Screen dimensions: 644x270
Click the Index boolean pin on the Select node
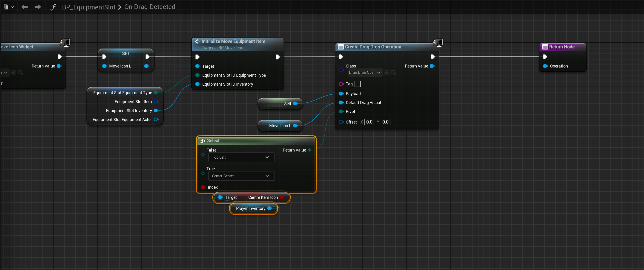(x=203, y=187)
